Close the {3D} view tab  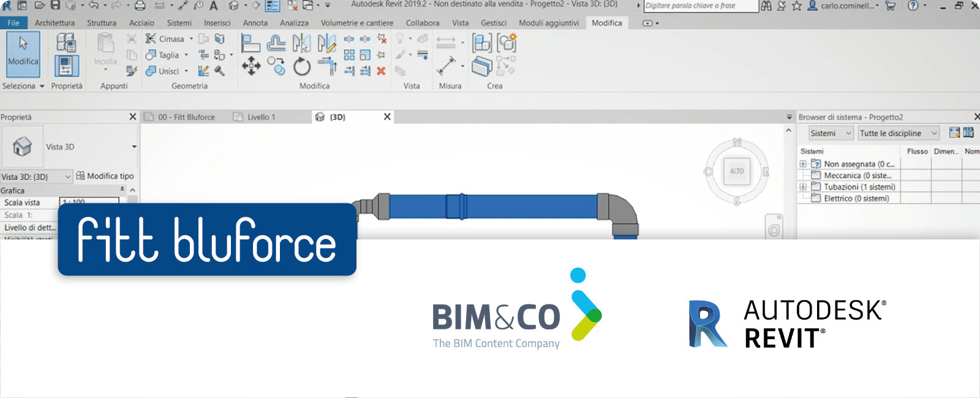click(387, 116)
